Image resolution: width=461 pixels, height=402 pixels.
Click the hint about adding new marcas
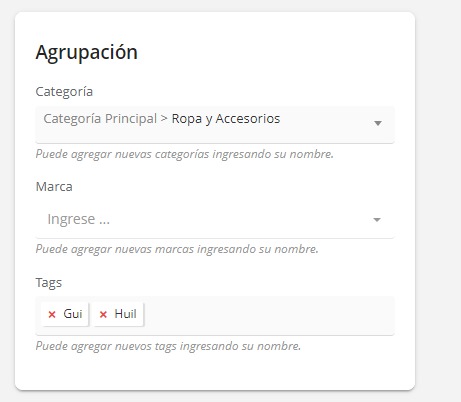(177, 249)
